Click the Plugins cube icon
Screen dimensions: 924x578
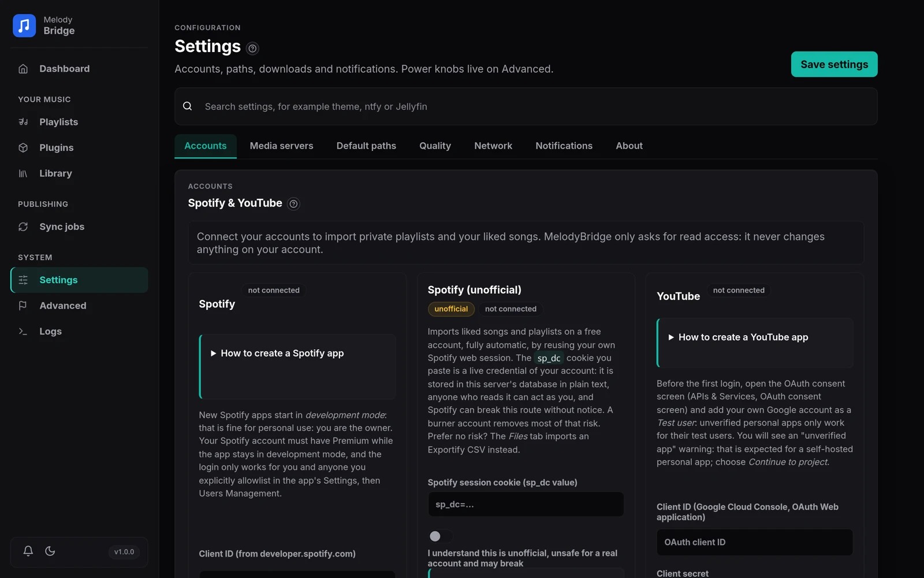tap(23, 147)
